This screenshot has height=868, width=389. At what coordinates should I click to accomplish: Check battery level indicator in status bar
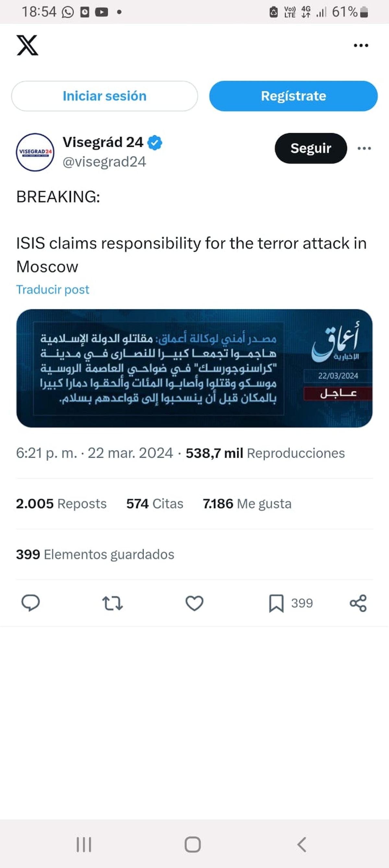click(346, 11)
